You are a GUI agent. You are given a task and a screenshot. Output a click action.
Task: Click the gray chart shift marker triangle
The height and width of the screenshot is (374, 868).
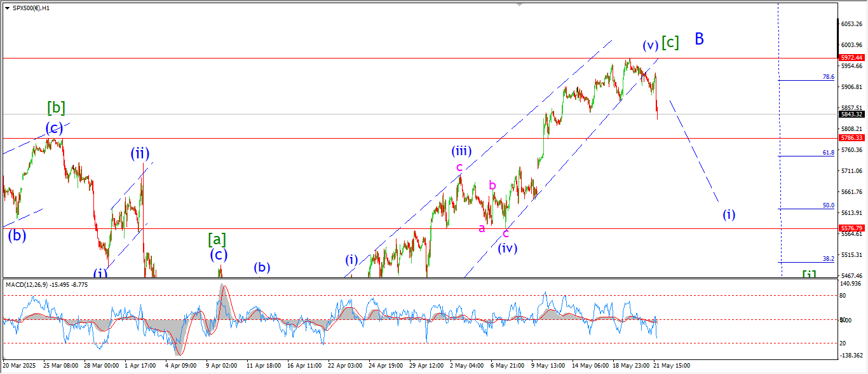[x=520, y=5]
